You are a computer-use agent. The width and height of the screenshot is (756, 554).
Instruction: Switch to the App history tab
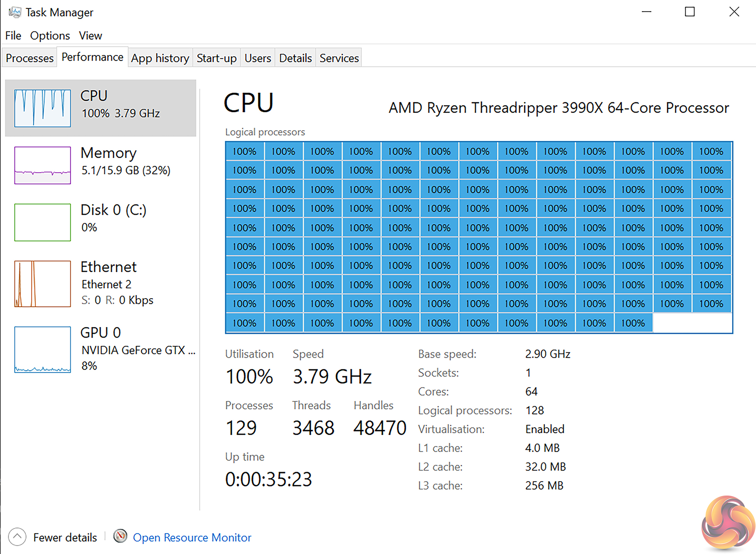coord(160,58)
